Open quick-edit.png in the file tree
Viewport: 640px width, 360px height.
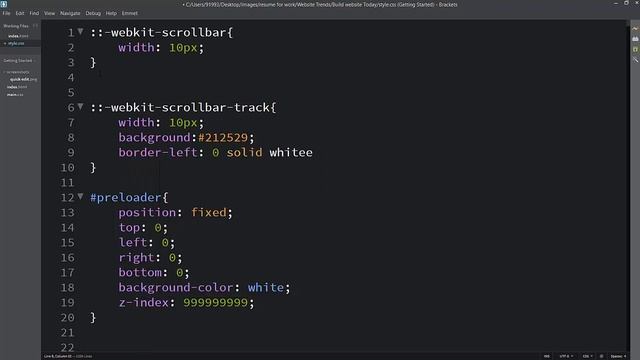point(23,79)
